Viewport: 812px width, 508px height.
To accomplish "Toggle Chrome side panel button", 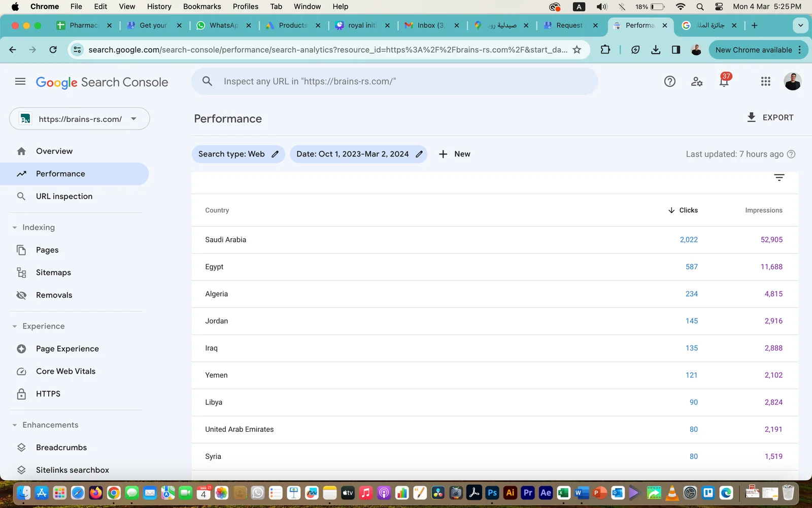I will [676, 50].
